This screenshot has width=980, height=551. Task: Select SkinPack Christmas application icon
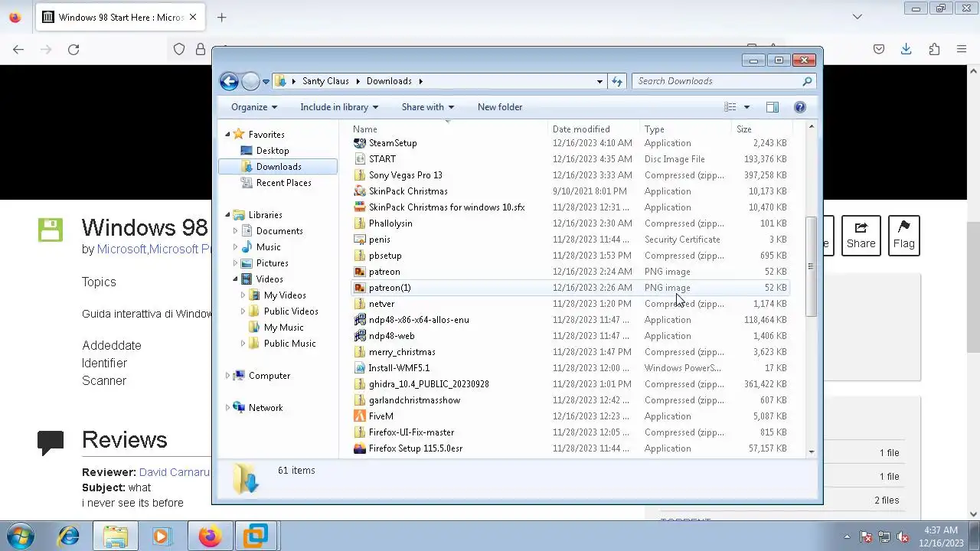pos(360,191)
